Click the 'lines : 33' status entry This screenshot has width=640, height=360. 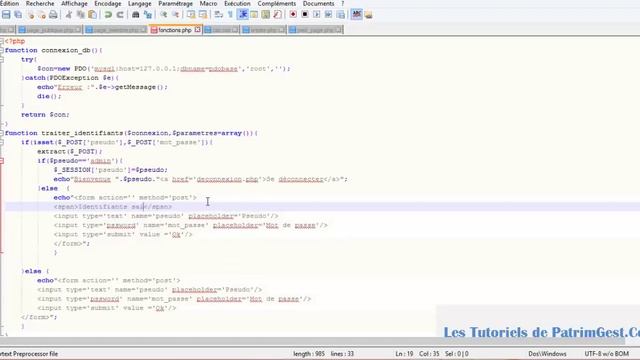(342, 354)
